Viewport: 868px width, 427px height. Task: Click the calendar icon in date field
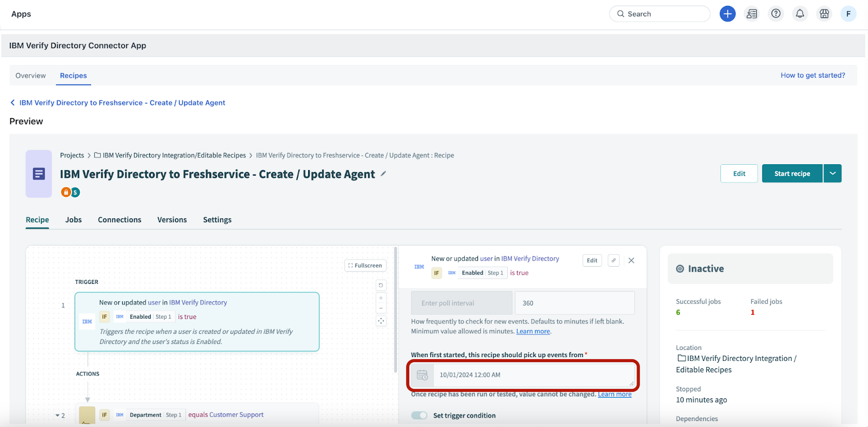(x=422, y=375)
